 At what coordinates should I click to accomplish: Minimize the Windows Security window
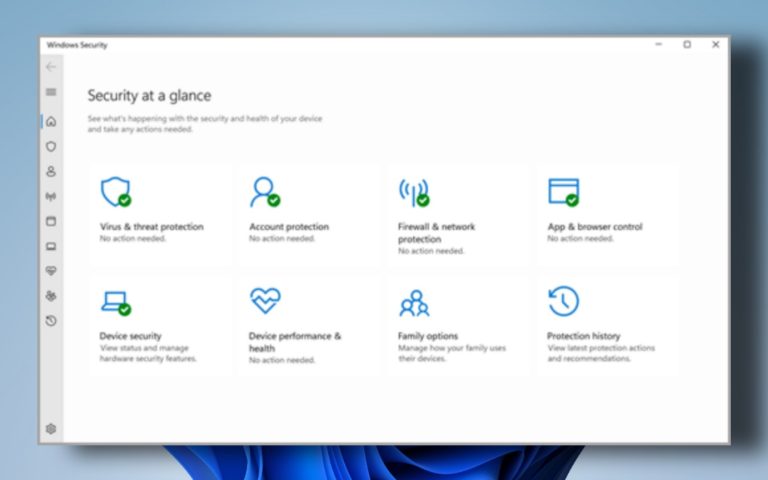(659, 45)
